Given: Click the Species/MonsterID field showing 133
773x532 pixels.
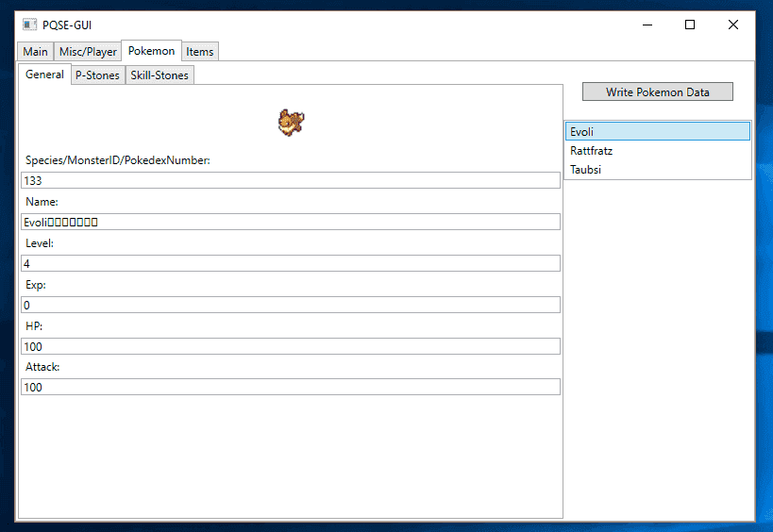Looking at the screenshot, I should 291,180.
